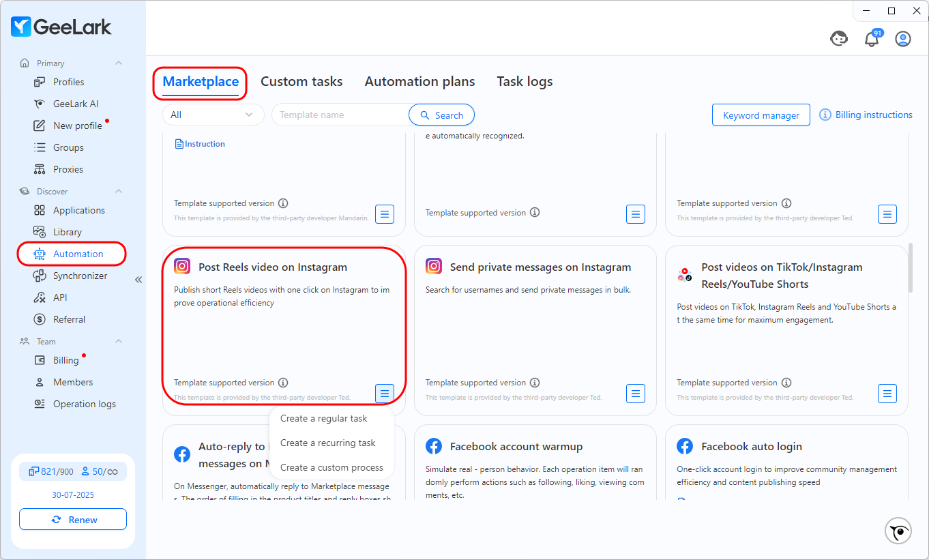Collapse the Primary sidebar section
This screenshot has width=929, height=560.
[x=119, y=63]
